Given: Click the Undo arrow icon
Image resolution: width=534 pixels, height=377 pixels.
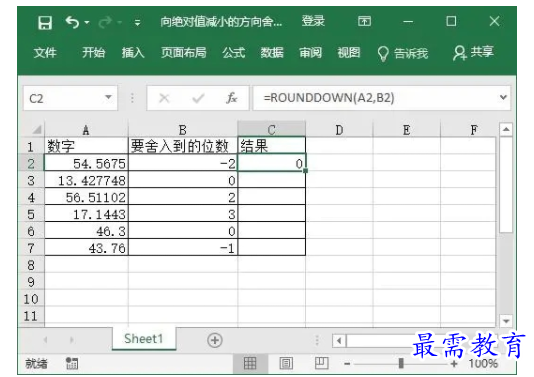Looking at the screenshot, I should (x=72, y=22).
